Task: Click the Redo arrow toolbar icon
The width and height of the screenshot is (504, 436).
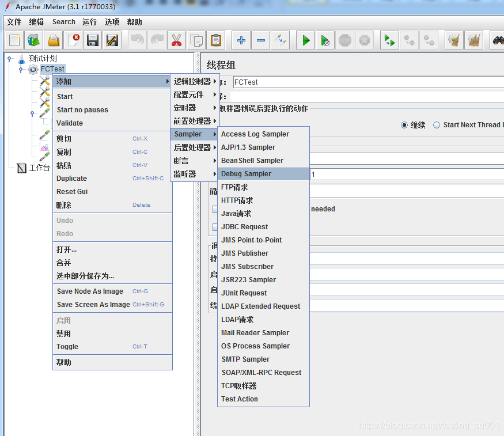Action: coord(157,40)
